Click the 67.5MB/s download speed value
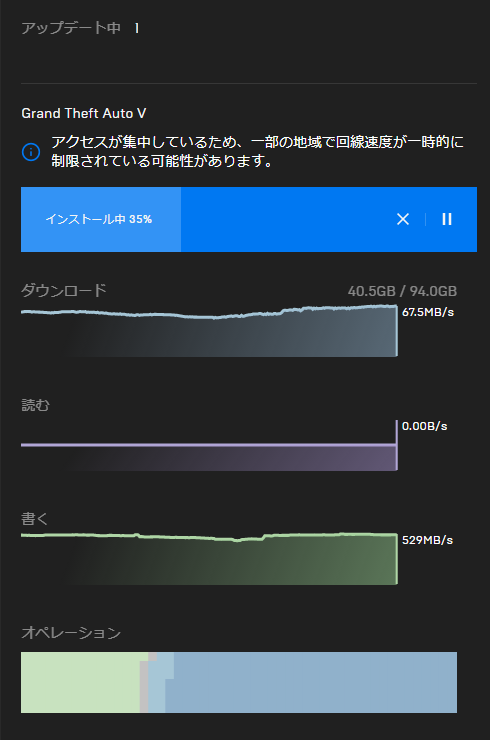This screenshot has height=740, width=490. click(428, 312)
